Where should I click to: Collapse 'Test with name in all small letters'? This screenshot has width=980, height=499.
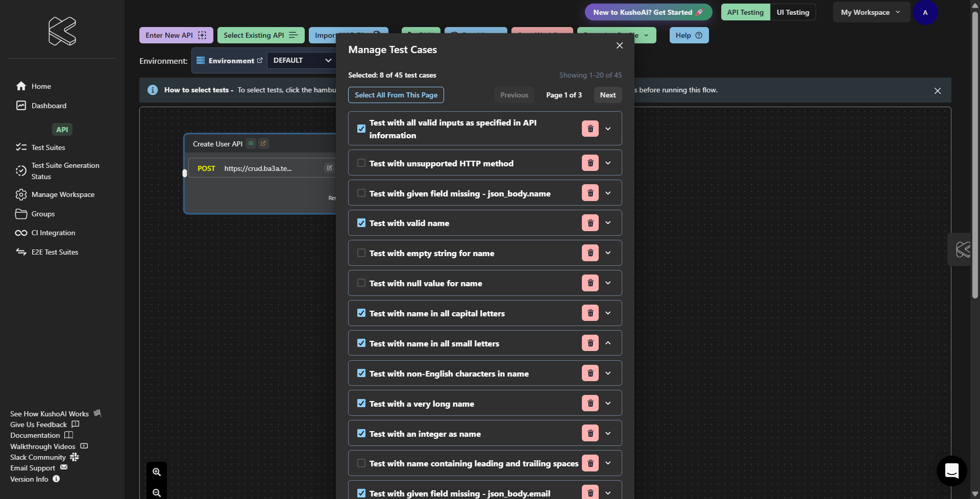pos(608,343)
